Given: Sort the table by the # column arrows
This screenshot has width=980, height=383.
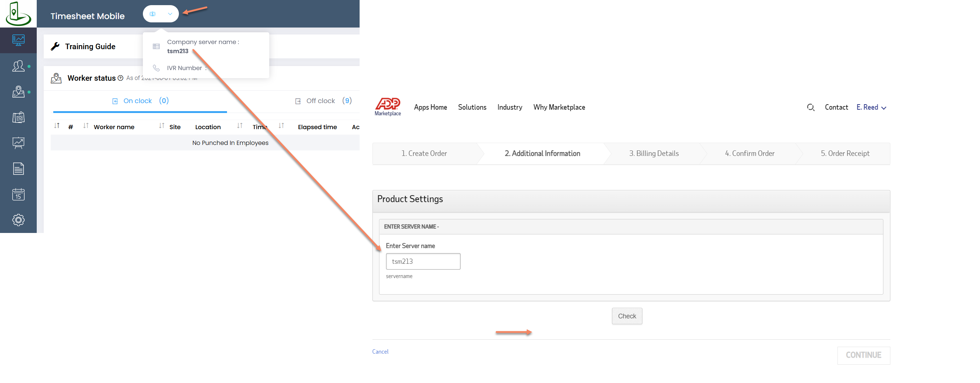Looking at the screenshot, I should (57, 126).
